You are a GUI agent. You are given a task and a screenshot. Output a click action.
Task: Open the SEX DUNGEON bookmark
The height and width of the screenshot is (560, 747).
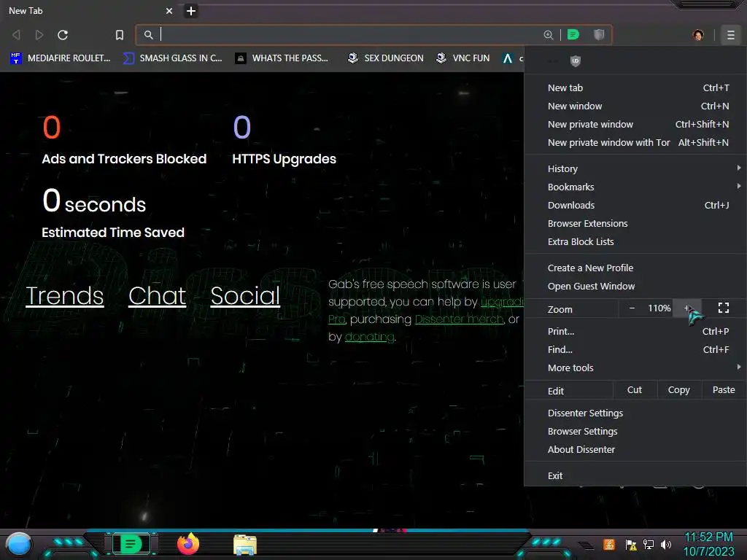(385, 58)
